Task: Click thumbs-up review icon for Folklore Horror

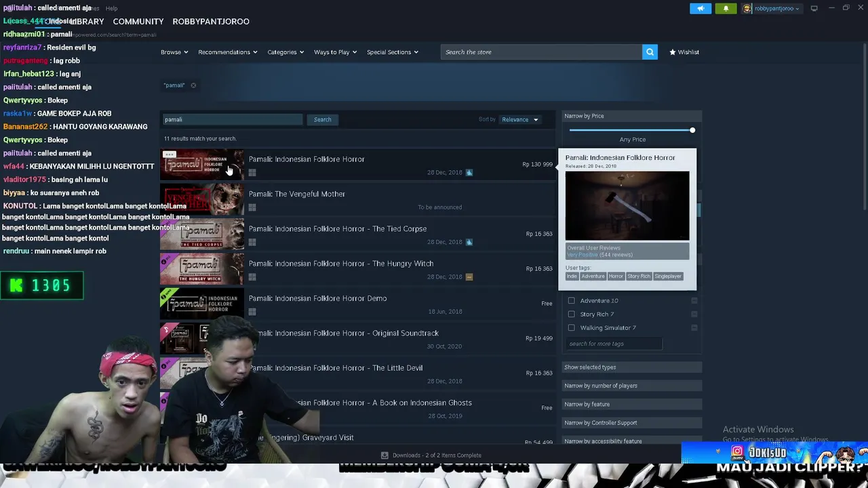Action: (469, 172)
